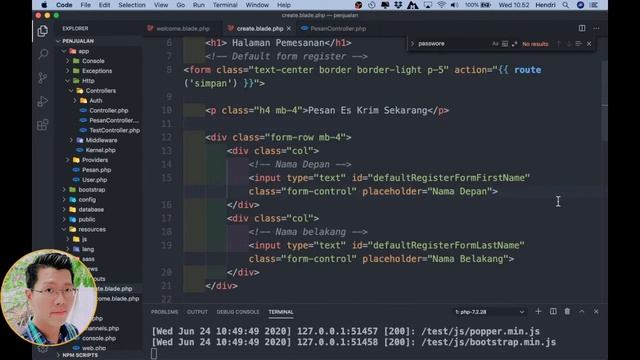Viewport: 640px width, 360px height.
Task: Split the editor to the right
Action: (582, 28)
